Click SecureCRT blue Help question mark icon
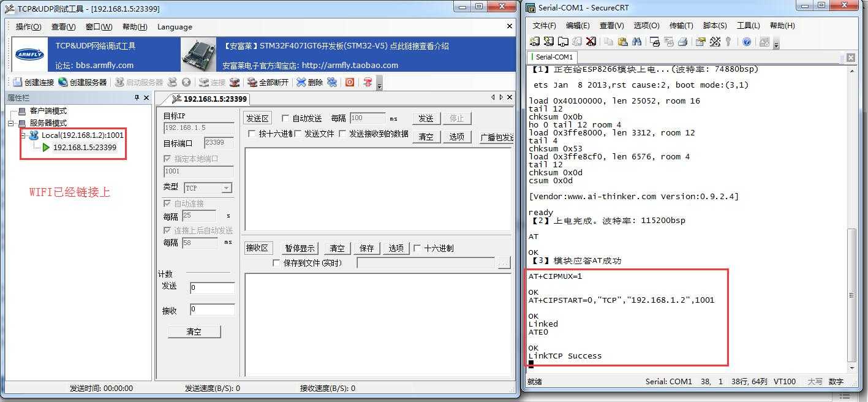 [x=747, y=42]
